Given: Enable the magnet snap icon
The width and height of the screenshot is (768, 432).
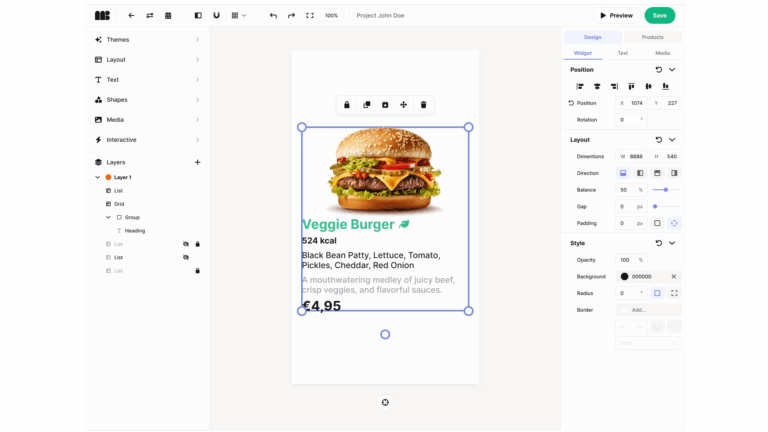Looking at the screenshot, I should 216,16.
